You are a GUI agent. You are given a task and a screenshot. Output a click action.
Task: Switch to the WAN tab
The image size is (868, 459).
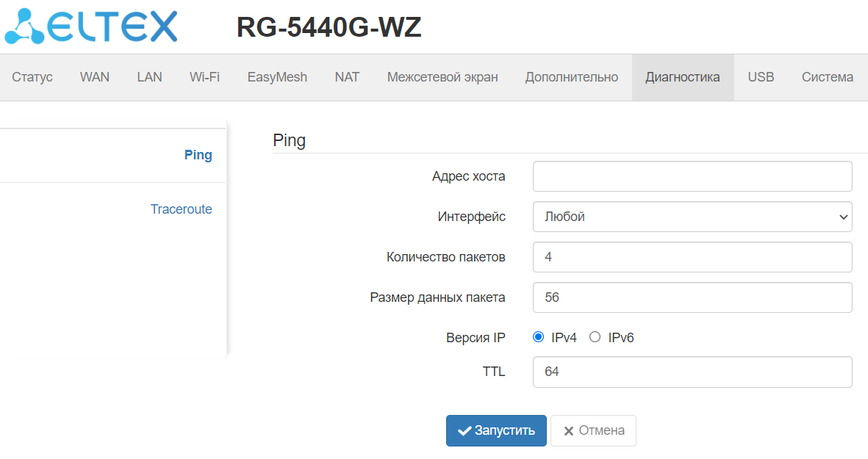[95, 77]
